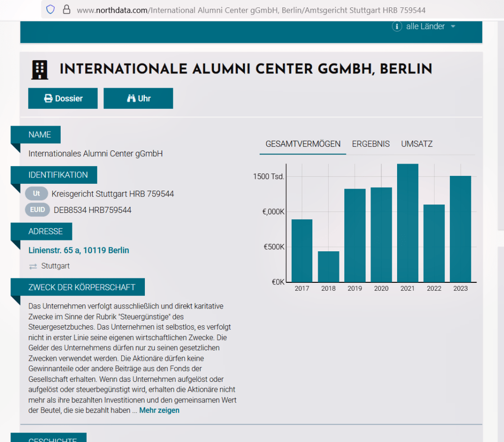This screenshot has width=504, height=442.
Task: Click the Uhr watch button
Action: 138,99
